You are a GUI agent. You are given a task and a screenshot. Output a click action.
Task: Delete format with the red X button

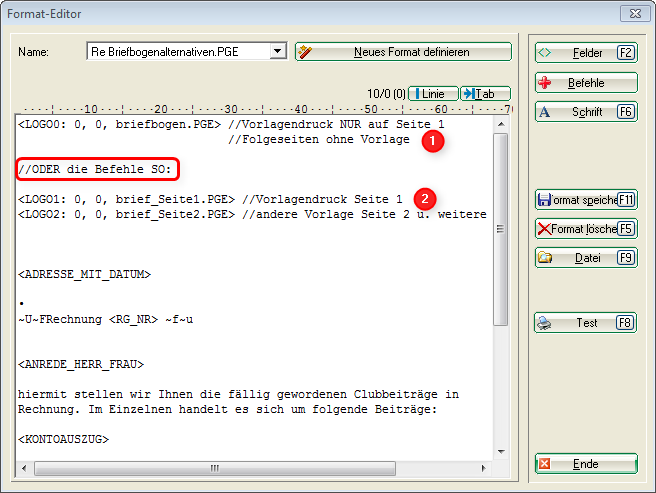coord(586,228)
